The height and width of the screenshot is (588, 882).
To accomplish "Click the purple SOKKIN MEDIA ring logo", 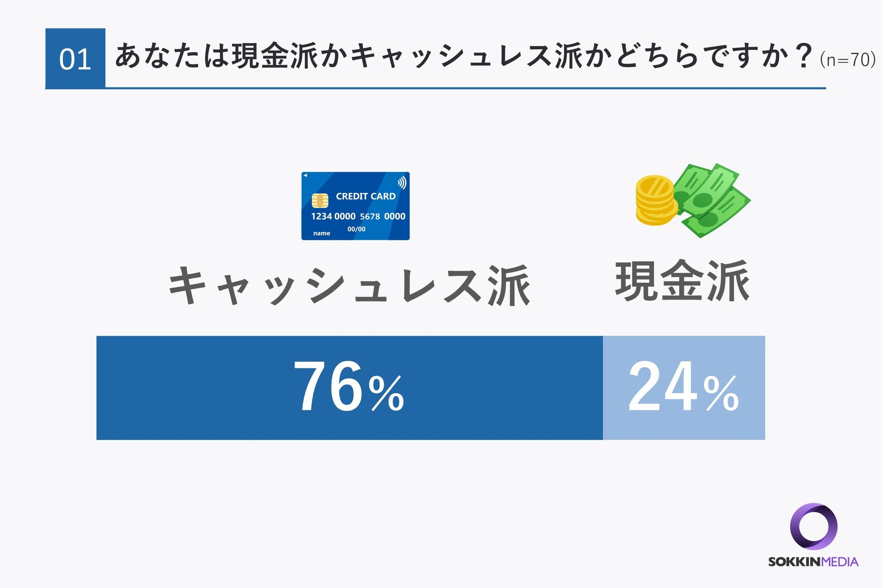I will (x=813, y=526).
